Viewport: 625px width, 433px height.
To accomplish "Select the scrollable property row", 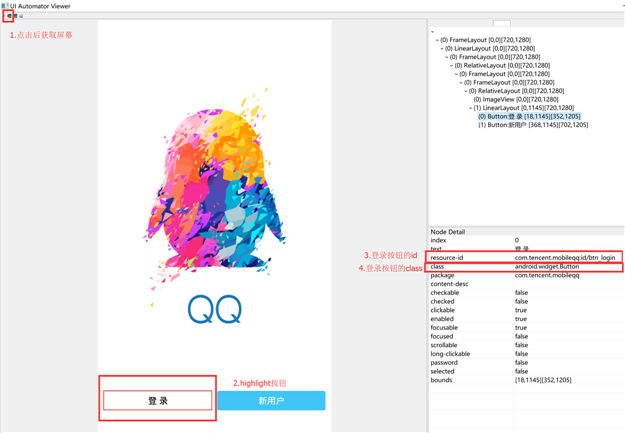I will coord(526,345).
